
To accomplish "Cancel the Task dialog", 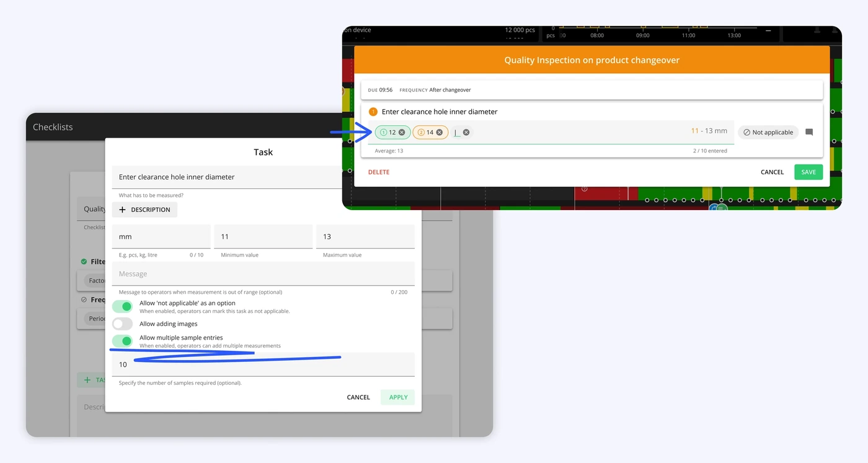I will tap(358, 397).
